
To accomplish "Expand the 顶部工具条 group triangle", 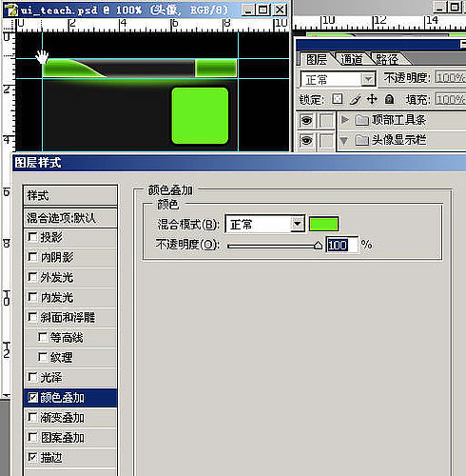I will (x=345, y=120).
